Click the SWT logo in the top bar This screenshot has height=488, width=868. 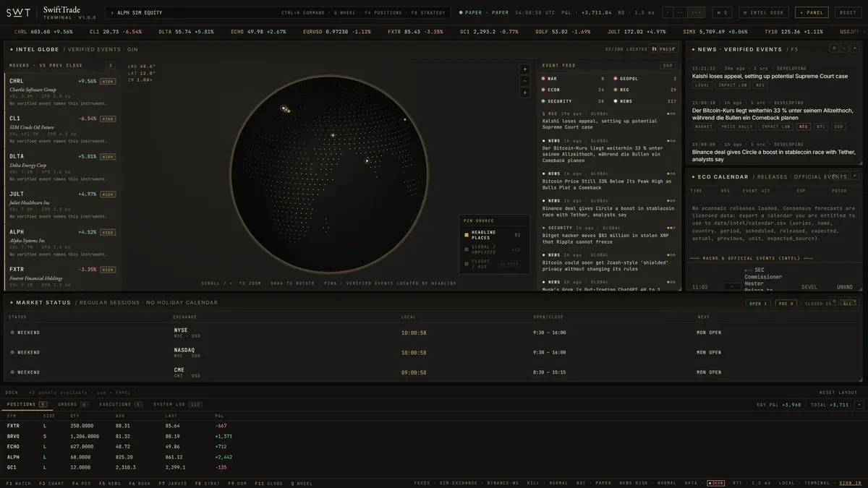tap(19, 12)
